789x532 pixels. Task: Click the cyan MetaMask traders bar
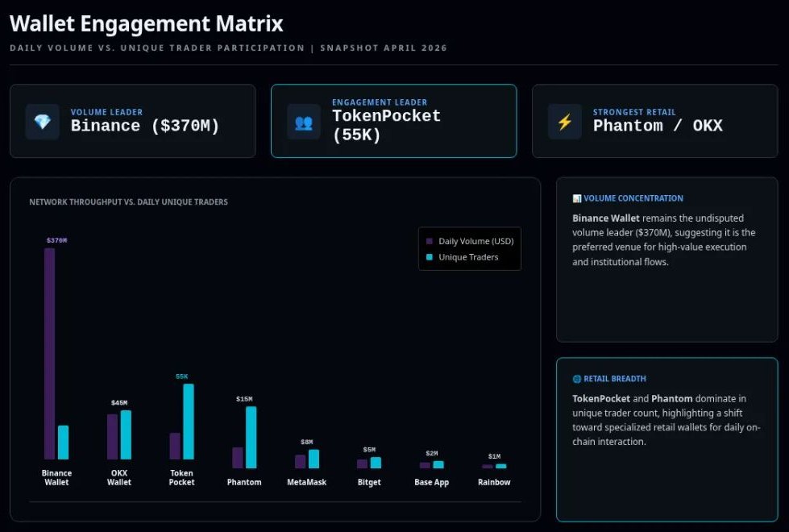click(x=314, y=459)
